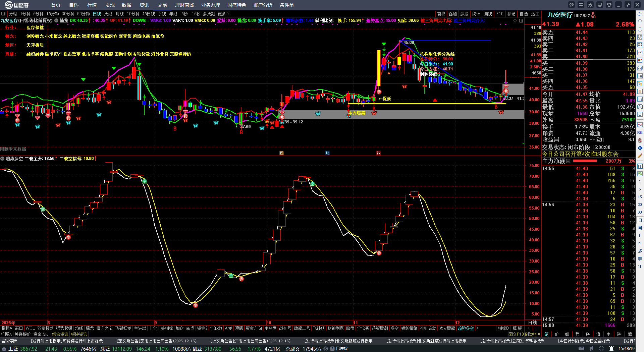Click the 国盛睿 logo in title bar
644x352 pixels.
[x=17, y=5]
